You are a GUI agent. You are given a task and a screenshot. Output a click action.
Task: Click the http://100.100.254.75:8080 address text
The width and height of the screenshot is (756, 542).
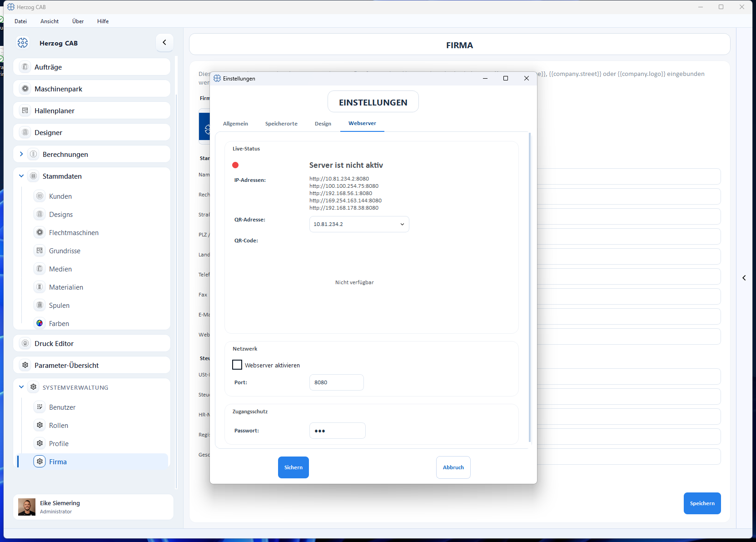pyautogui.click(x=344, y=186)
